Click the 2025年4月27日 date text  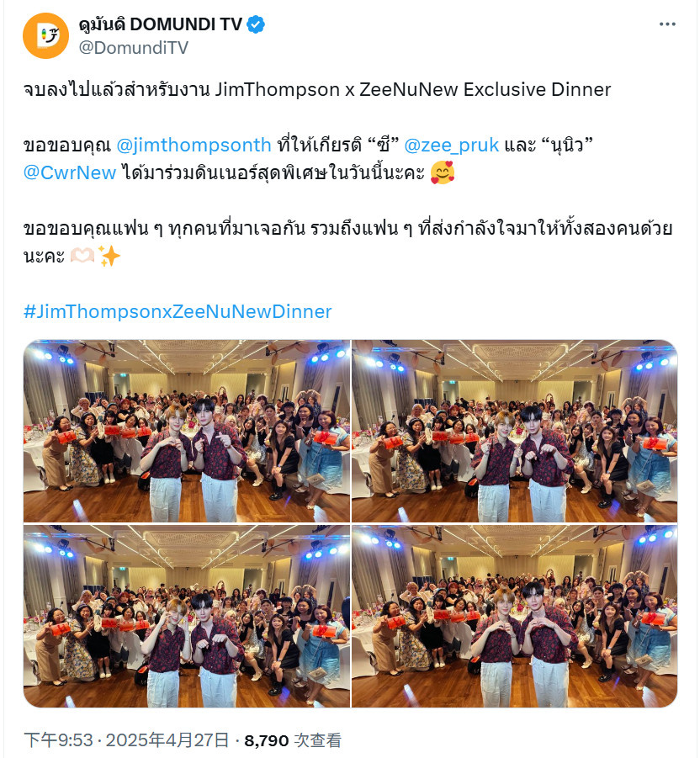pos(167,740)
